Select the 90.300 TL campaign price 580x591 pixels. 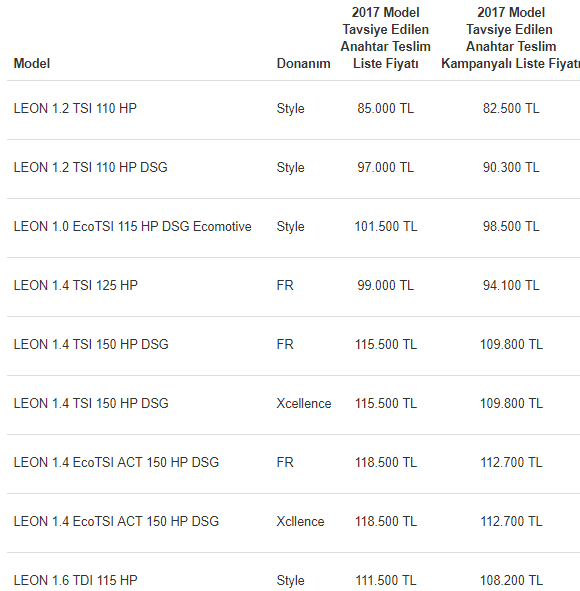(511, 167)
